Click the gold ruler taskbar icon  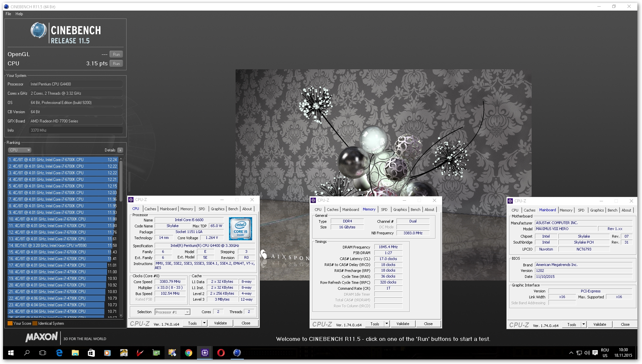(x=124, y=353)
